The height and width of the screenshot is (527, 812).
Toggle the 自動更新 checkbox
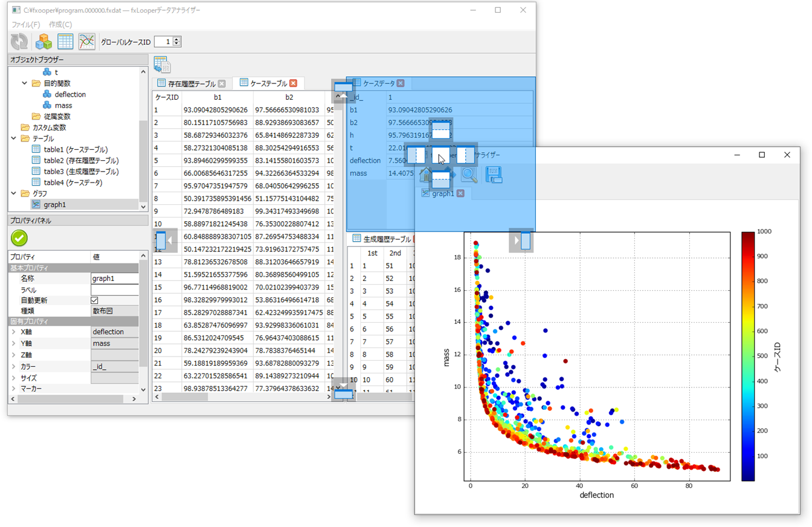(94, 300)
